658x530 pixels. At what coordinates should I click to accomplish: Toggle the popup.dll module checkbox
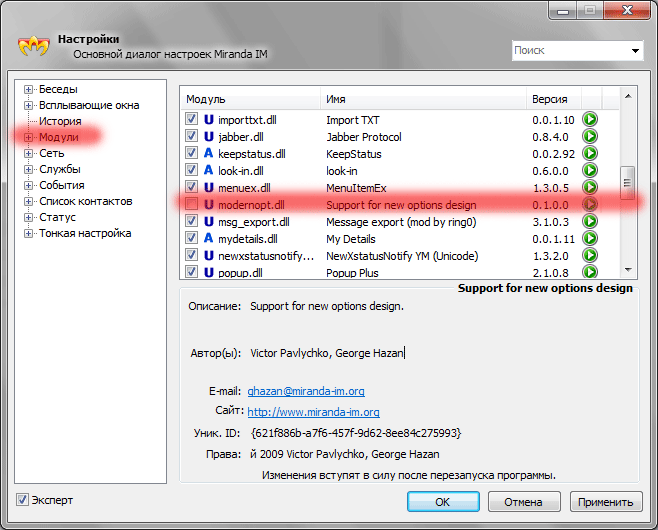191,272
